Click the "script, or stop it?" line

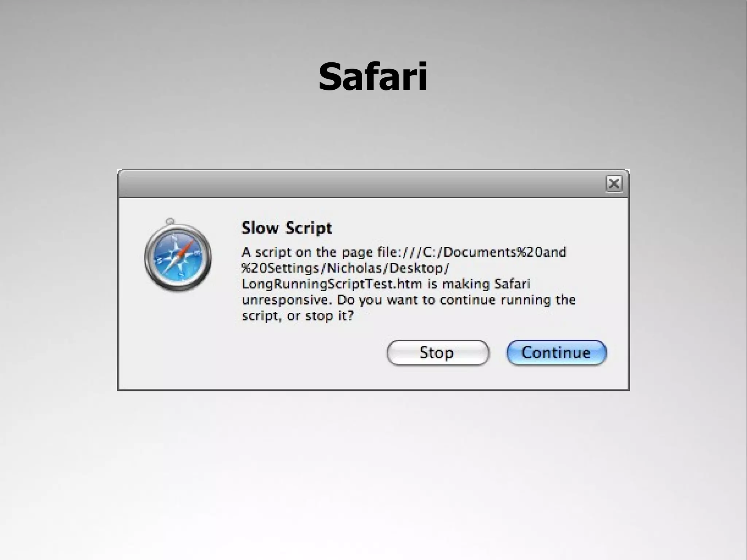pyautogui.click(x=298, y=316)
